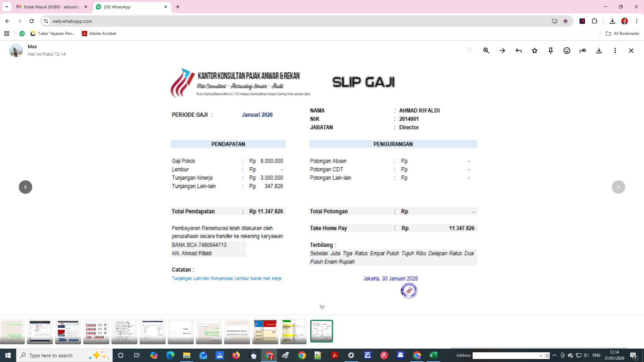The width and height of the screenshot is (644, 362).
Task: Go back using the left chevron
Action: point(25,187)
